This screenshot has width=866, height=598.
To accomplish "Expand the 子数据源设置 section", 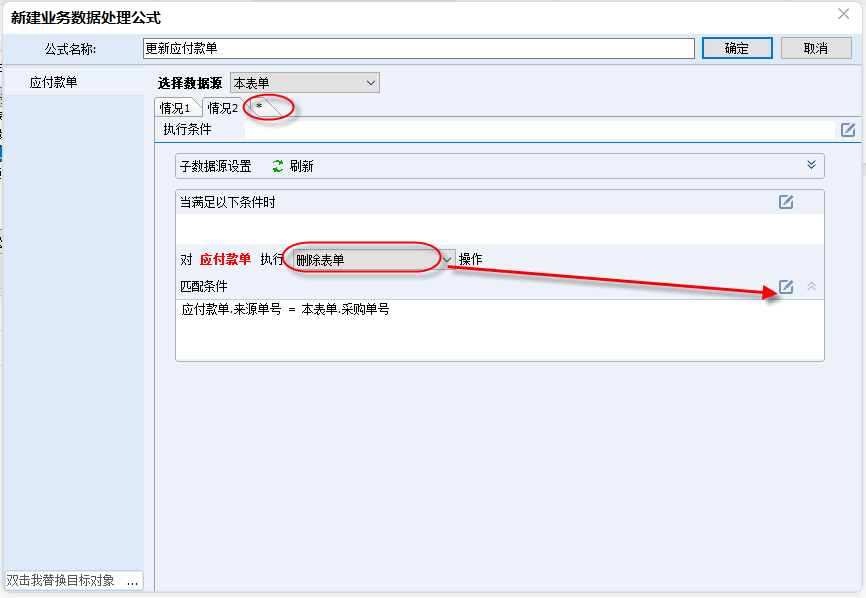I will point(811,165).
